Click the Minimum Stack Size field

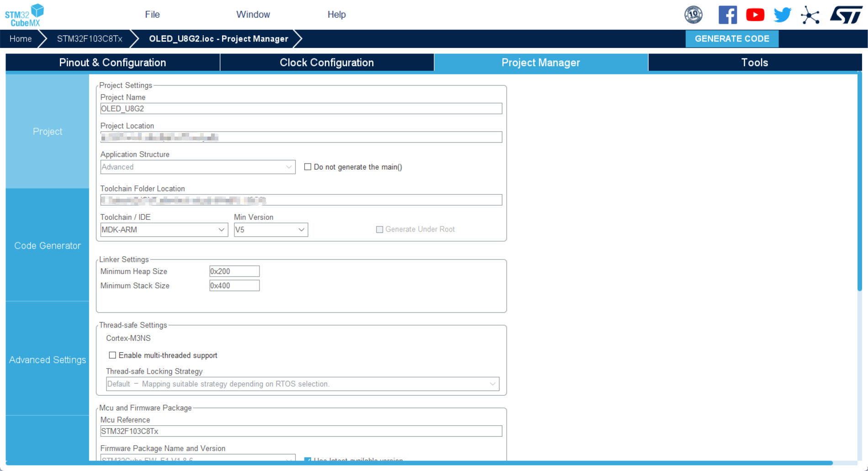234,286
